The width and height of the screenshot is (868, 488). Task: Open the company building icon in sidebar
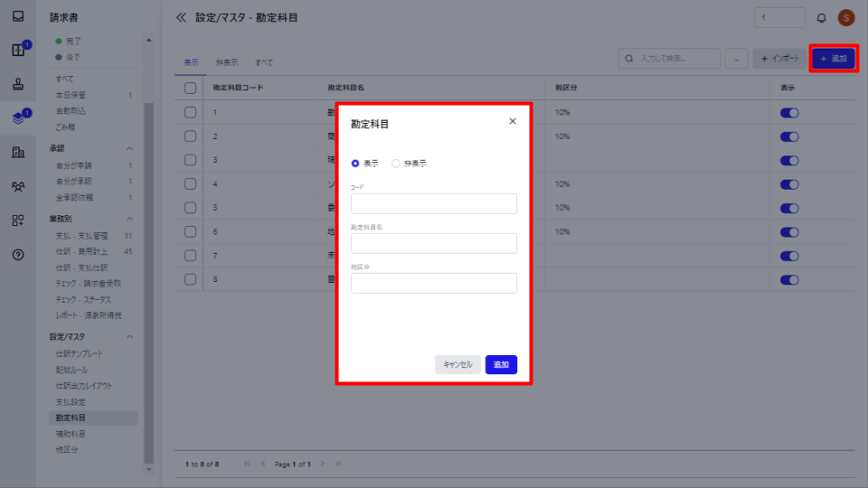pyautogui.click(x=18, y=152)
